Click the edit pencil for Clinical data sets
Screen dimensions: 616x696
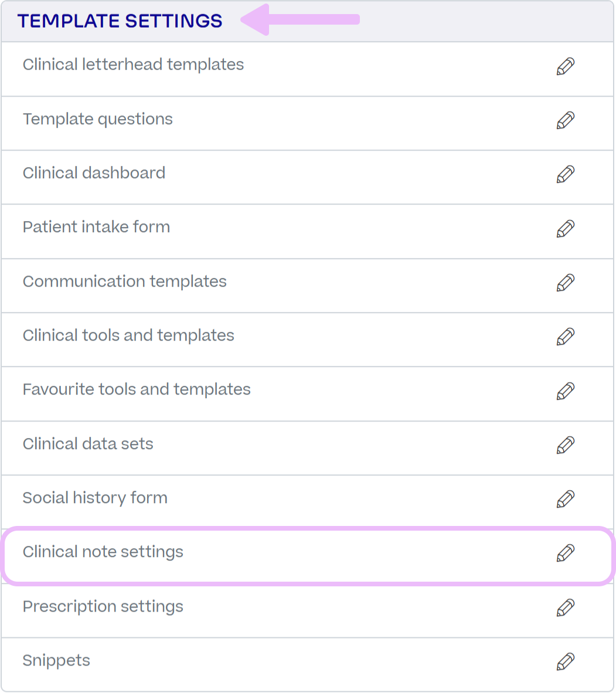[x=566, y=444]
